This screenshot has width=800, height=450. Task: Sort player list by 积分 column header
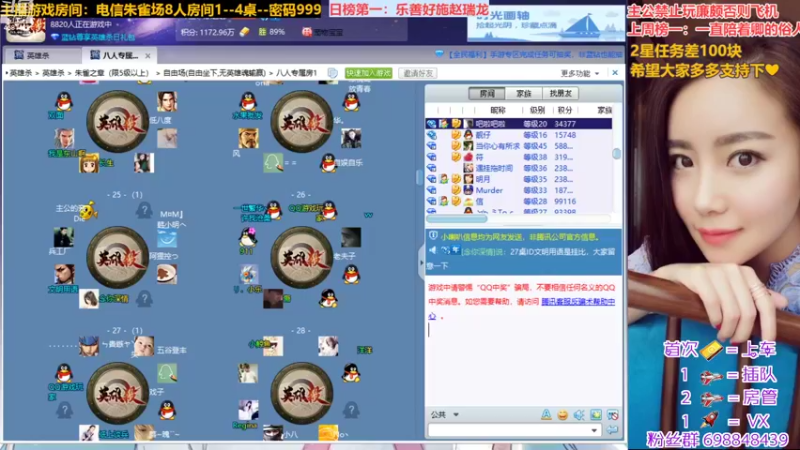coord(565,110)
